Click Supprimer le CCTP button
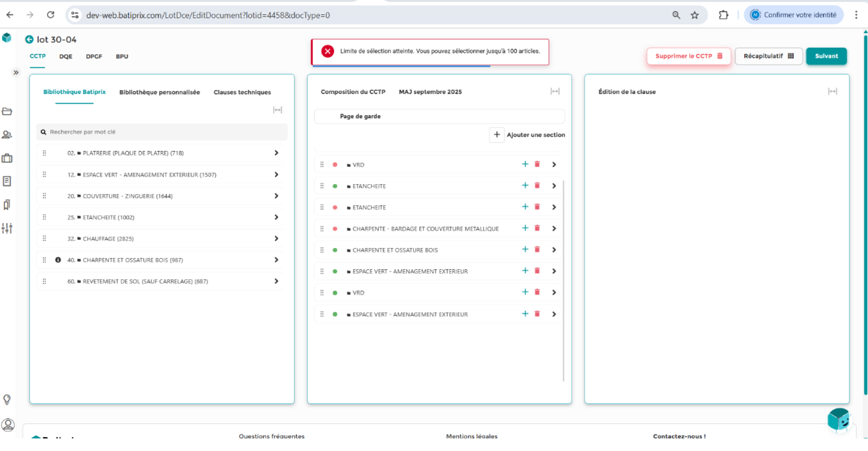 (688, 56)
